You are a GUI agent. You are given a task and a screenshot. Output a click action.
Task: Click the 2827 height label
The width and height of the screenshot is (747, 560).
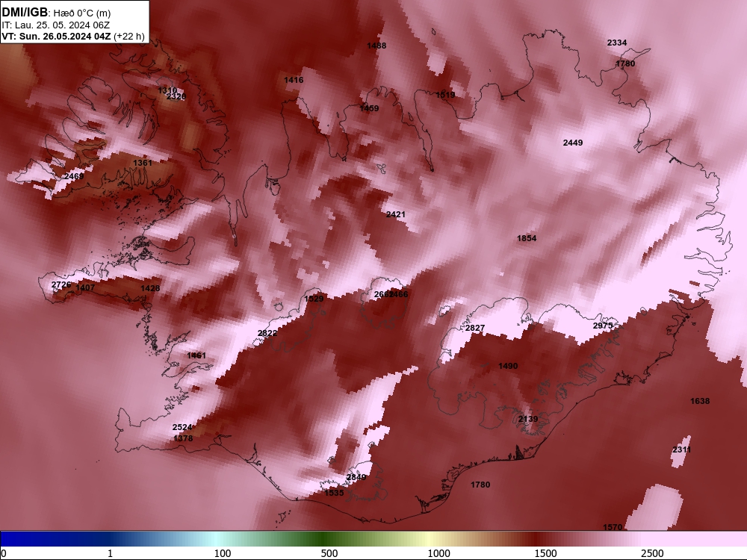475,328
